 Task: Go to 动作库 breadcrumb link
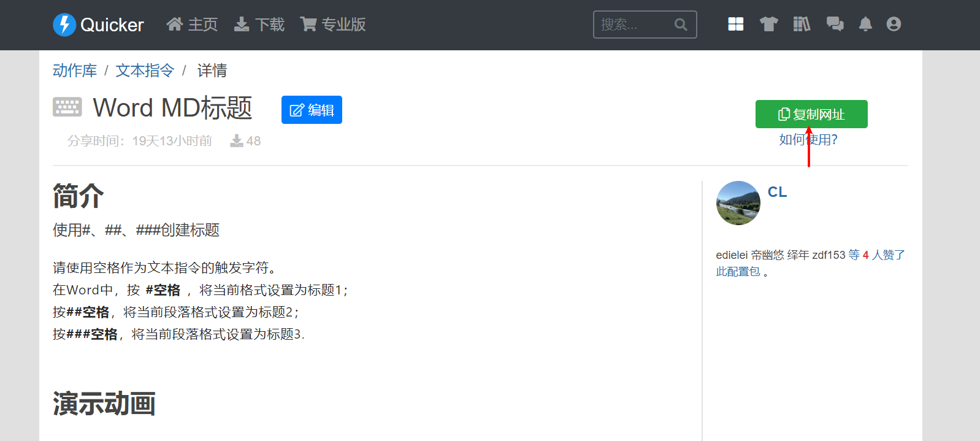click(75, 71)
